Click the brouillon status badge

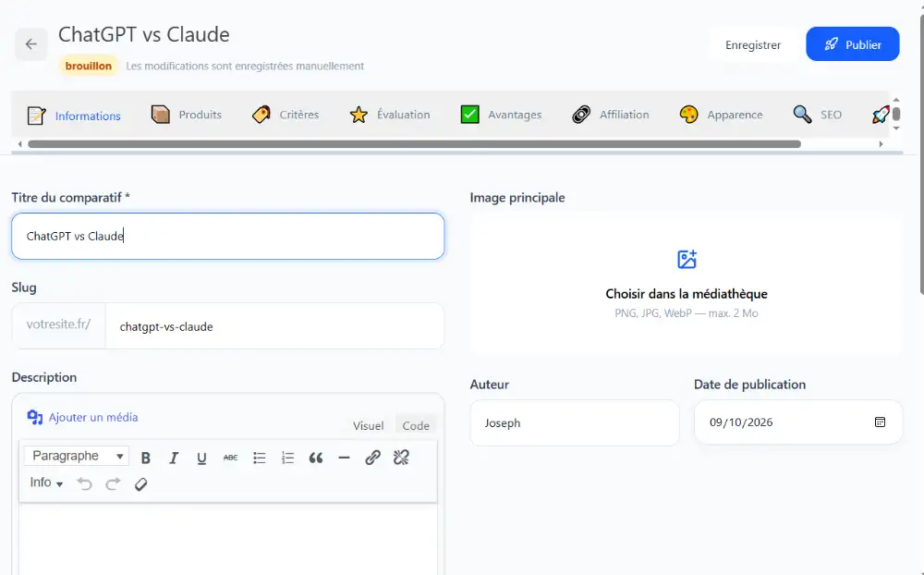89,66
